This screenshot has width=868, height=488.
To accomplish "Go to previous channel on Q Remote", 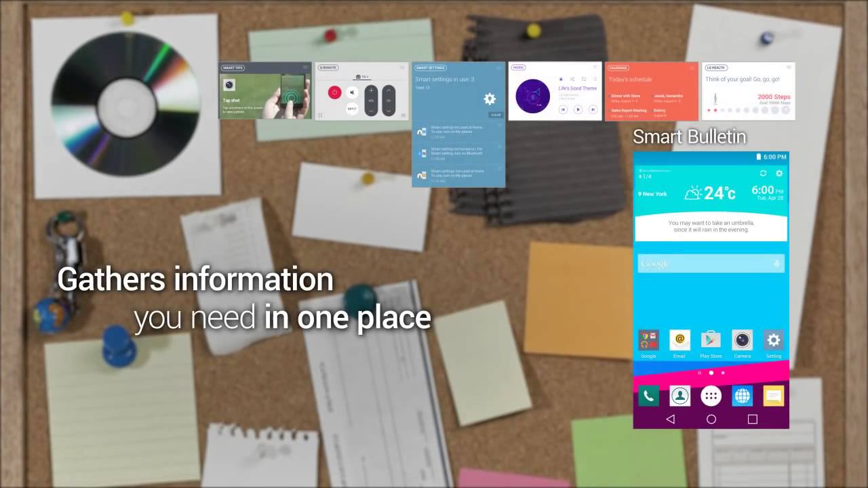I will pos(389,110).
